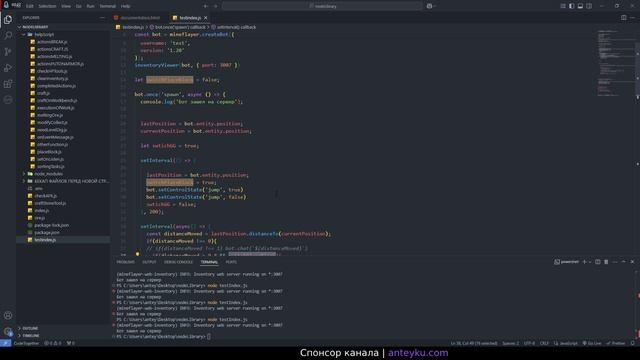Switch to the Problems panel tab

126,262
